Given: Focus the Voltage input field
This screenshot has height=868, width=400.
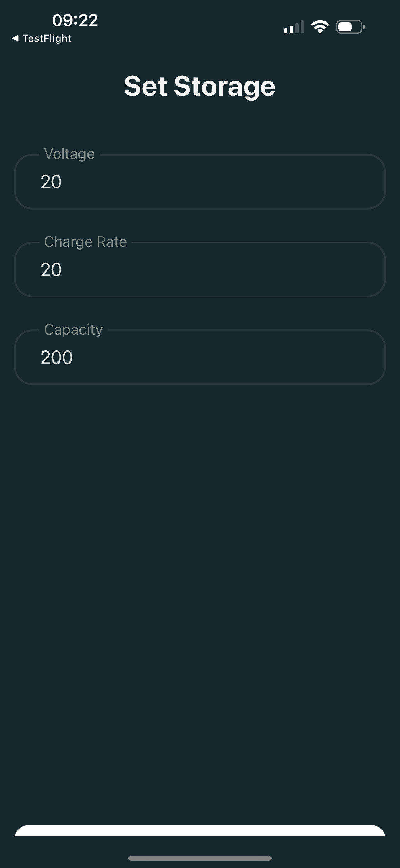Looking at the screenshot, I should [200, 182].
